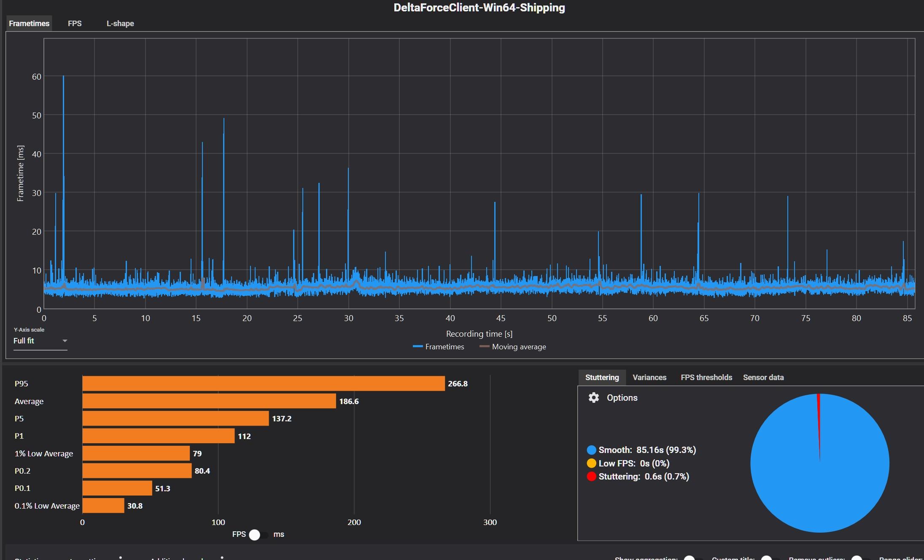
Task: Open the FPS thresholds tab
Action: coord(706,378)
